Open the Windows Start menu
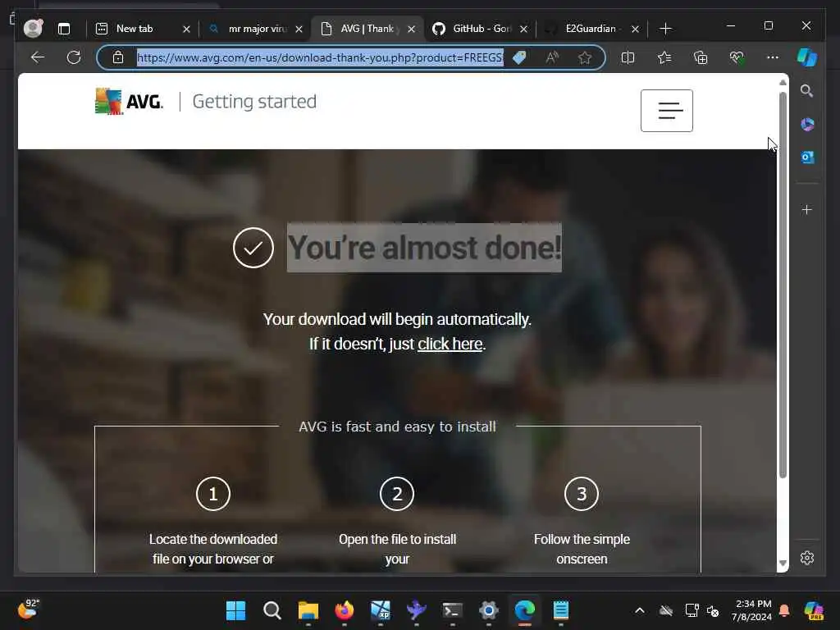 pos(235,610)
